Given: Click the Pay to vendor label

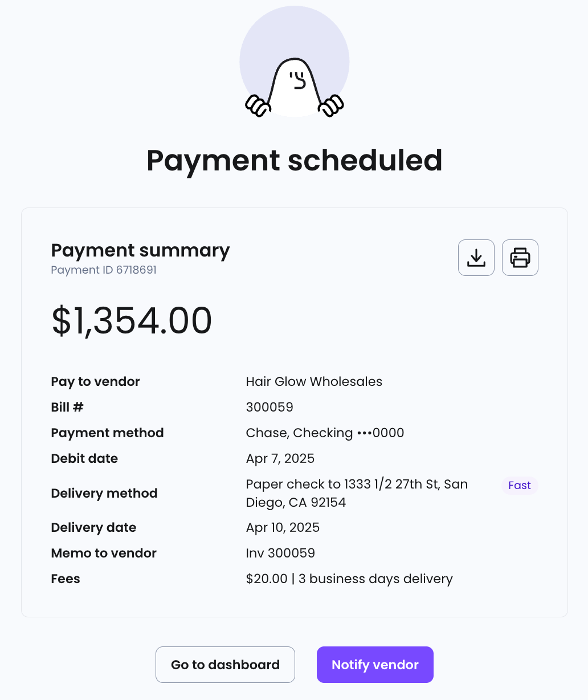Looking at the screenshot, I should [x=95, y=381].
